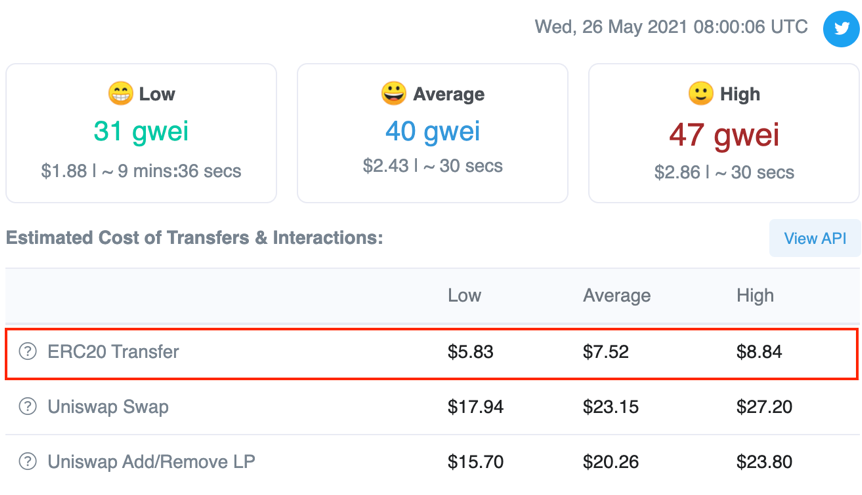Click the slight smile emoji on High card

tap(701, 94)
